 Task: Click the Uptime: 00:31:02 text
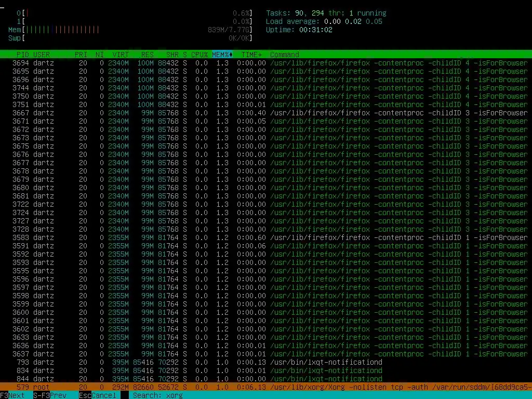[299, 30]
